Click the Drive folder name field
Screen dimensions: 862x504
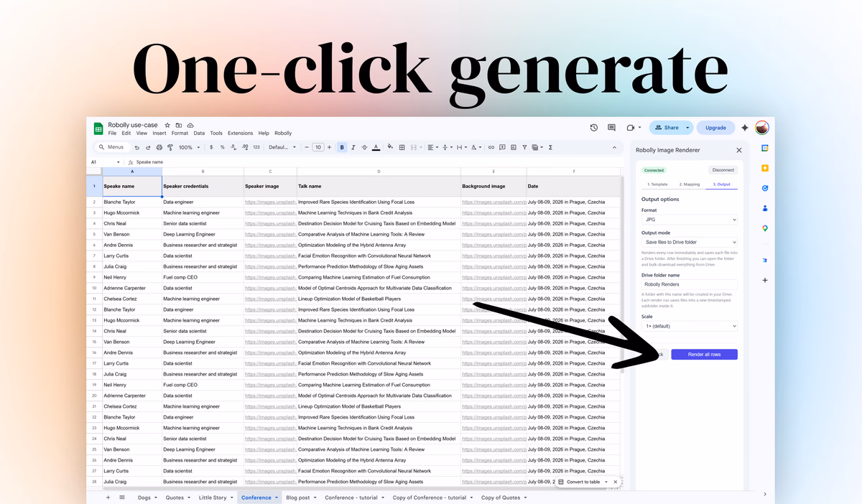click(689, 285)
